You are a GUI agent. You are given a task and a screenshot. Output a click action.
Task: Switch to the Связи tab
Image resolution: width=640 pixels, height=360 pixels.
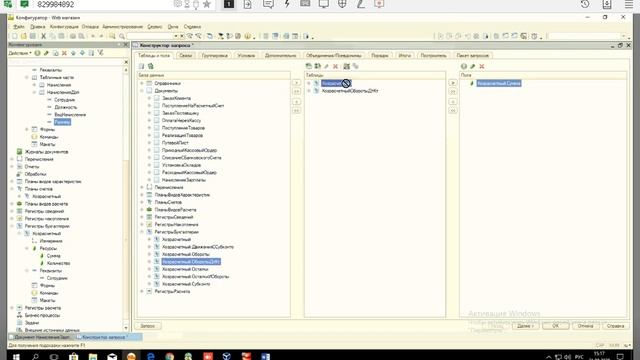[x=186, y=56]
